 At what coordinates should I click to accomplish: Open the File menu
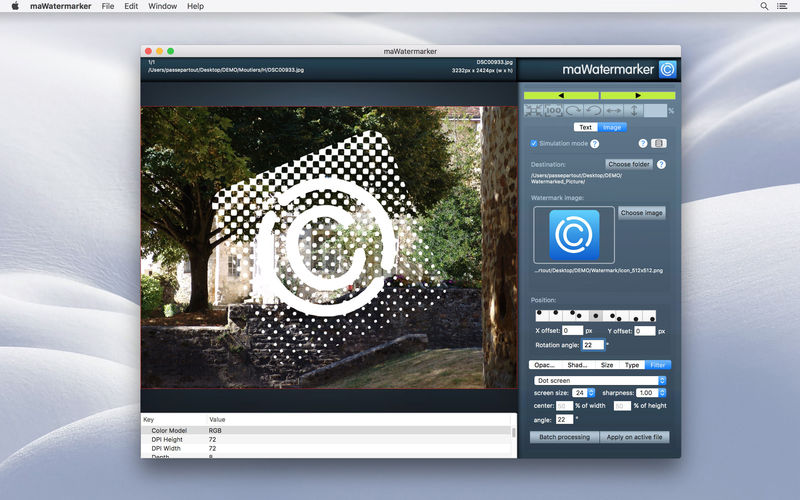[x=108, y=6]
